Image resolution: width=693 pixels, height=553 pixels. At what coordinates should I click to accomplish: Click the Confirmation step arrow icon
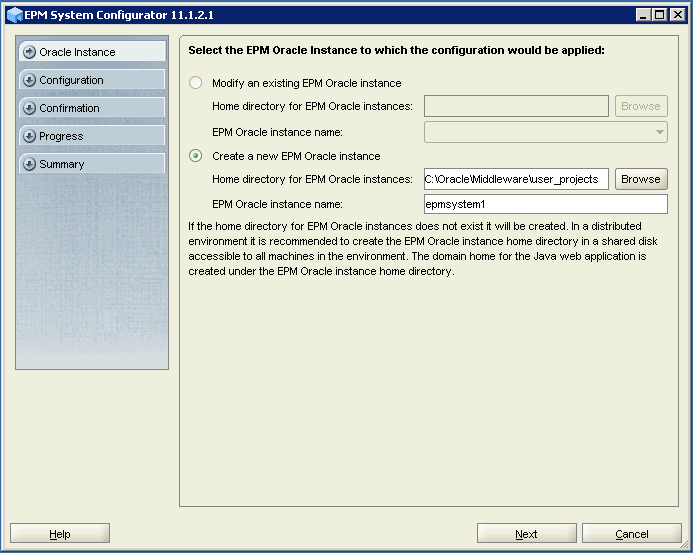[29, 108]
